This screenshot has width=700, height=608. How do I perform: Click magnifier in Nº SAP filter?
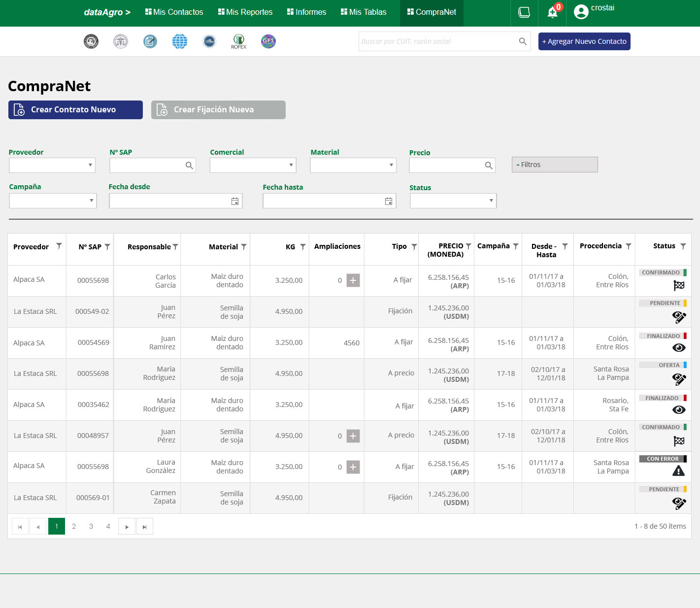point(189,166)
